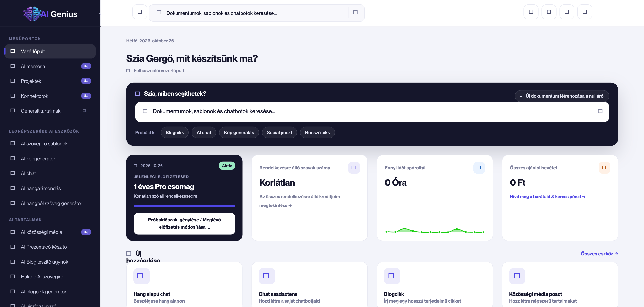The image size is (644, 307).
Task: Choose the Social poszt chip
Action: tap(279, 132)
